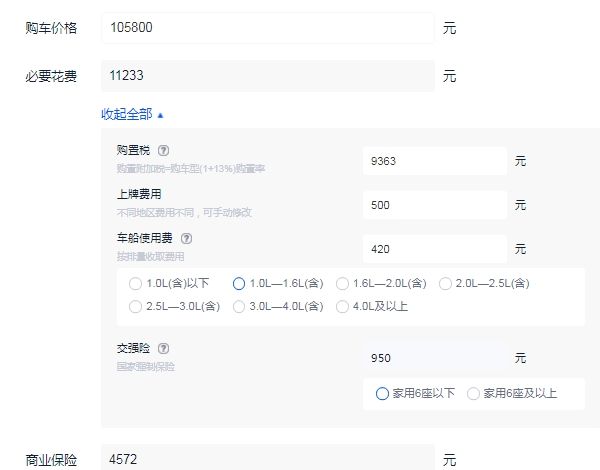Focus the 必要花费 field showing 11233
Image resolution: width=600 pixels, height=470 pixels.
click(x=268, y=76)
